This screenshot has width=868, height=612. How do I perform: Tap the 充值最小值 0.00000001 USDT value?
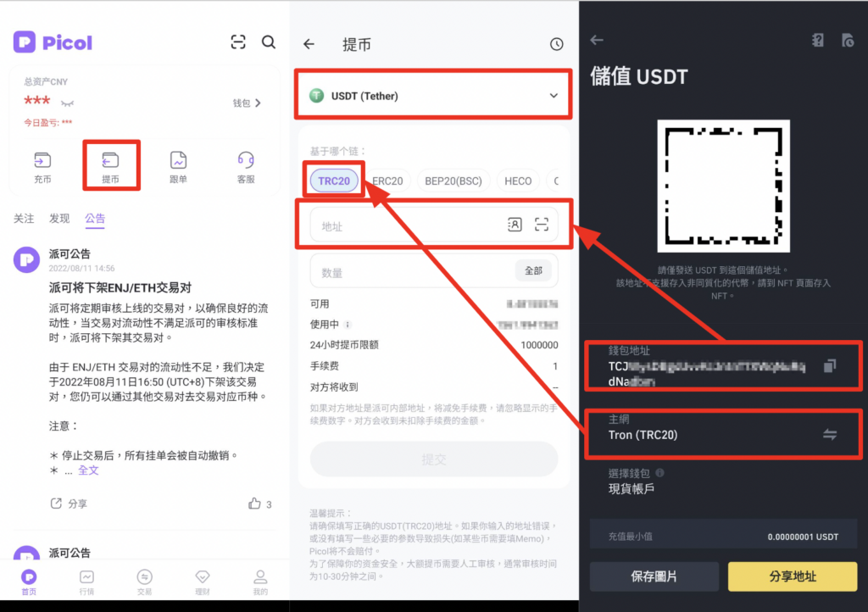coord(803,537)
